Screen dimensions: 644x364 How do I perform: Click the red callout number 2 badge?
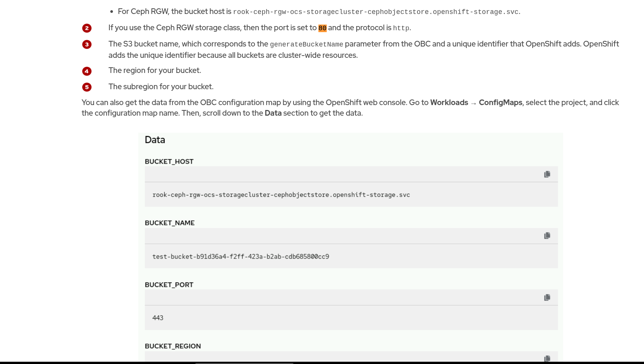pyautogui.click(x=87, y=28)
